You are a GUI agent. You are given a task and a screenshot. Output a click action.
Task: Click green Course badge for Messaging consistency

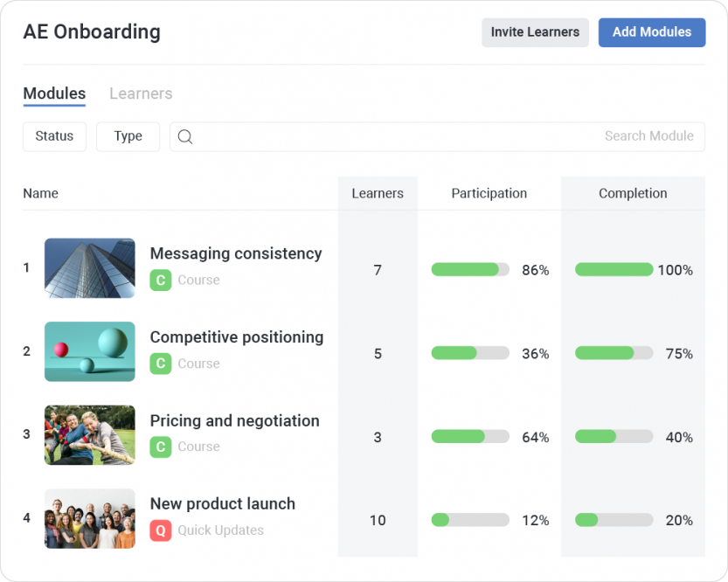(160, 281)
